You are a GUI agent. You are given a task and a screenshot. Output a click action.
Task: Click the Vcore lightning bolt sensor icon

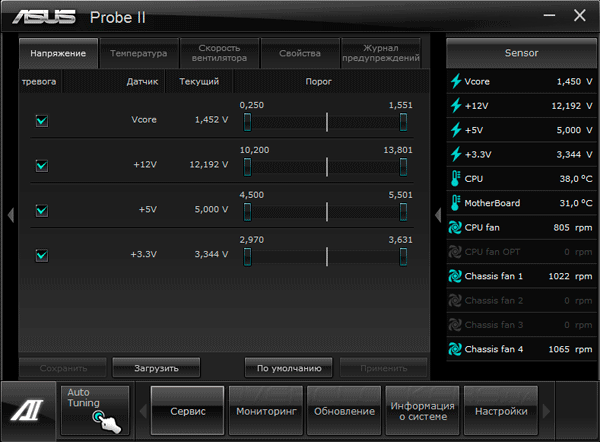(x=455, y=81)
